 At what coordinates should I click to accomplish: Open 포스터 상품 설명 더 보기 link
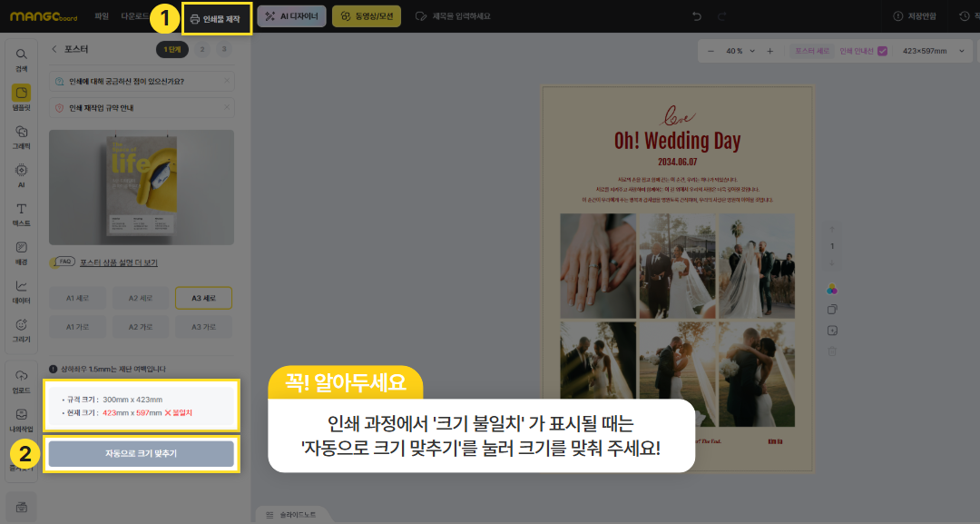click(119, 262)
